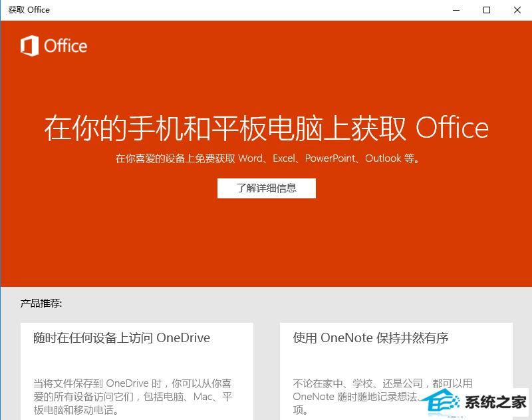This screenshot has width=532, height=420.
Task: Open the OneDrive recommendation card title
Action: pos(122,338)
